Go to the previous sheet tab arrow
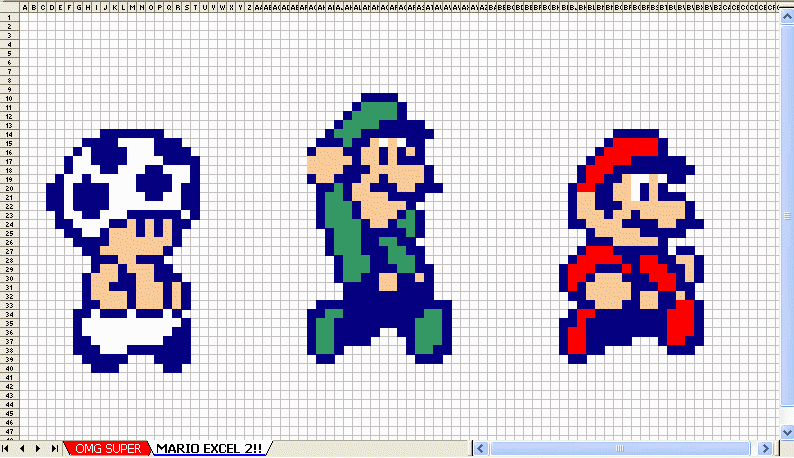Screen dimensions: 794x458 [22, 448]
